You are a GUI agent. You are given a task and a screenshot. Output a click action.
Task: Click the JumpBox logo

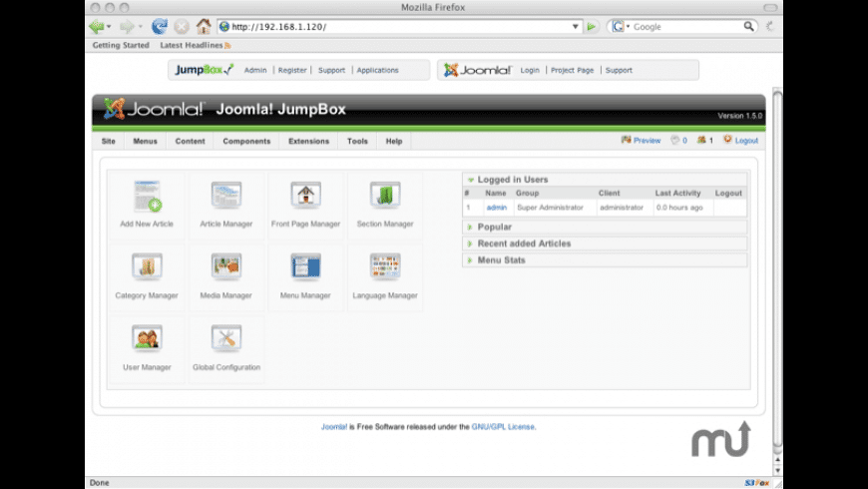point(204,70)
